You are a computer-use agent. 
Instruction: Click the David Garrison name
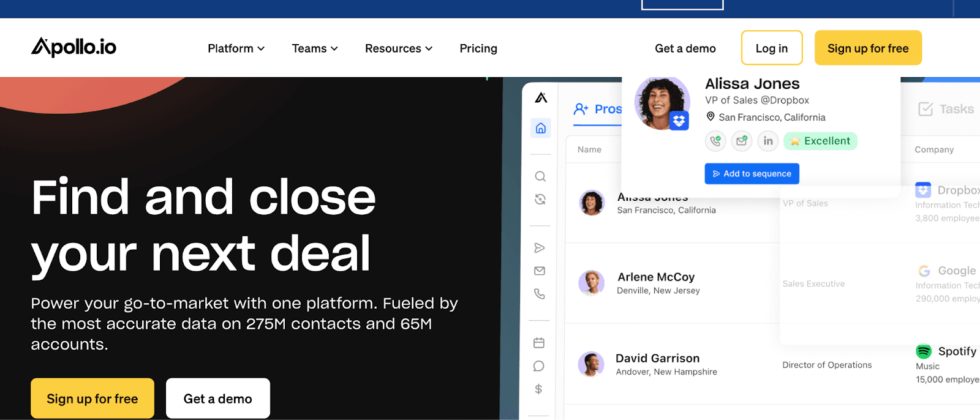click(658, 358)
